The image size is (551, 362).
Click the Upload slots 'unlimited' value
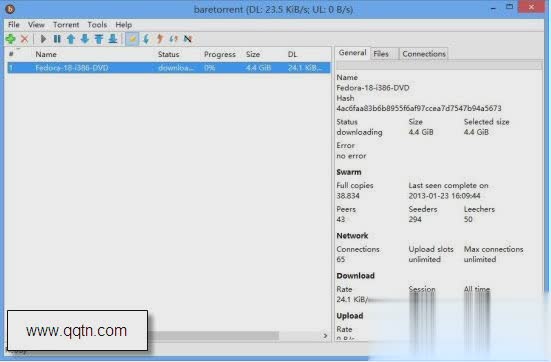click(424, 259)
